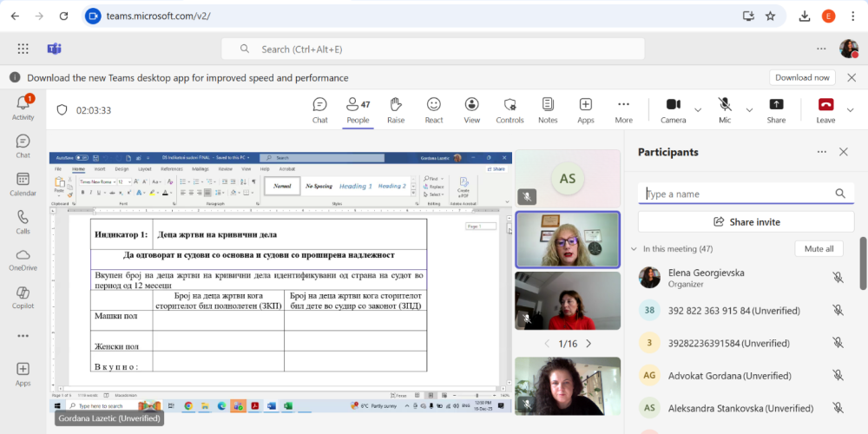Open the React emoji menu
Viewport: 868px width, 434px height.
pos(434,109)
